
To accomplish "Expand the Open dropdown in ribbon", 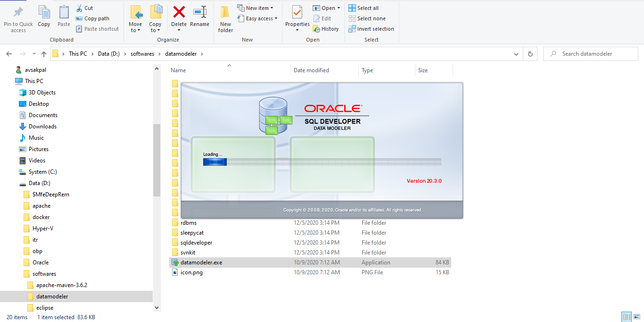I will point(326,8).
